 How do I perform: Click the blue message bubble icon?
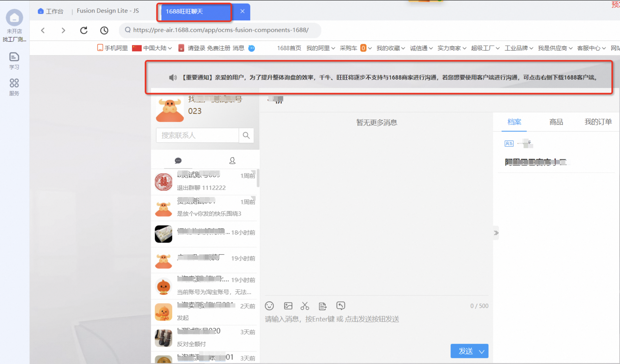252,48
